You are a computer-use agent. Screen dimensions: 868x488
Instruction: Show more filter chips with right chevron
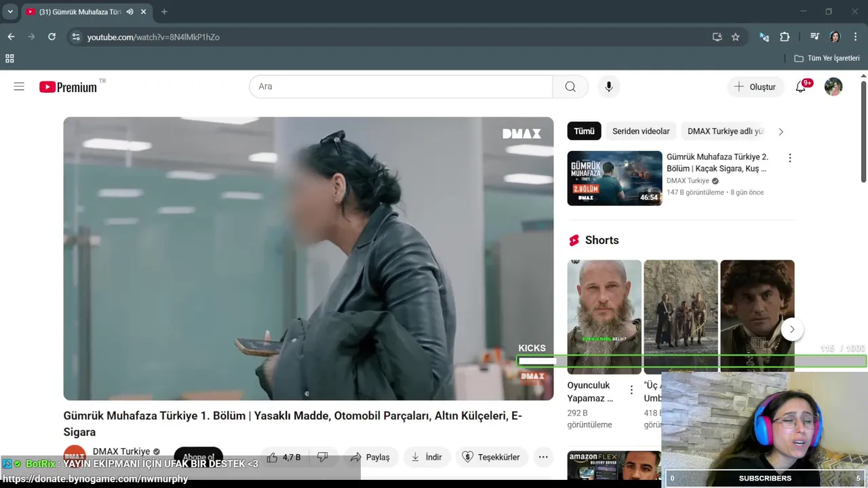781,131
